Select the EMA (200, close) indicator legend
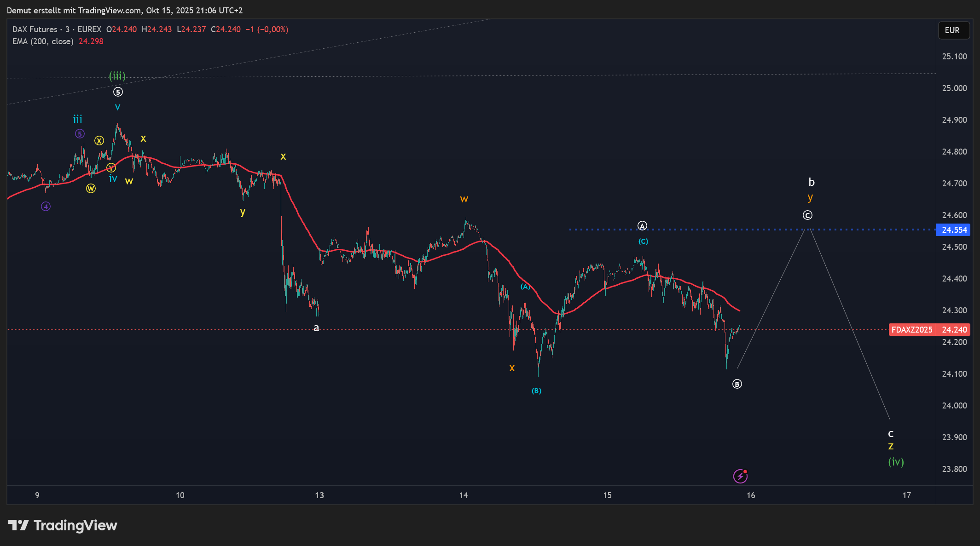Screen dimensions: 980x546 pyautogui.click(x=43, y=41)
